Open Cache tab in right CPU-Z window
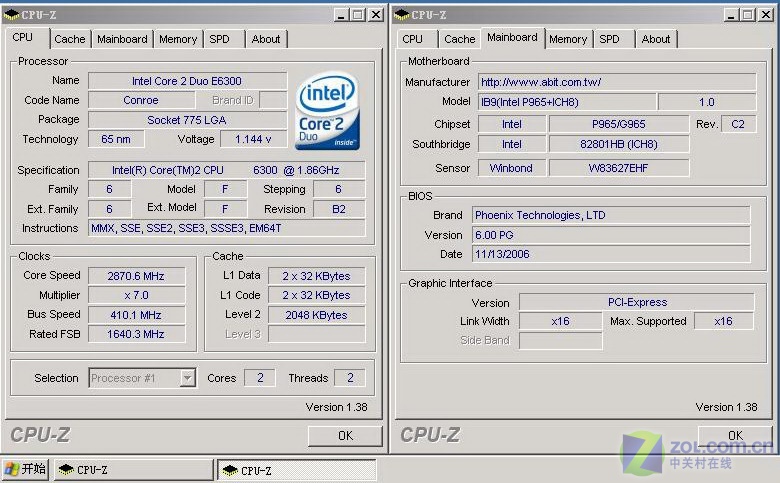The image size is (780, 483). point(460,39)
